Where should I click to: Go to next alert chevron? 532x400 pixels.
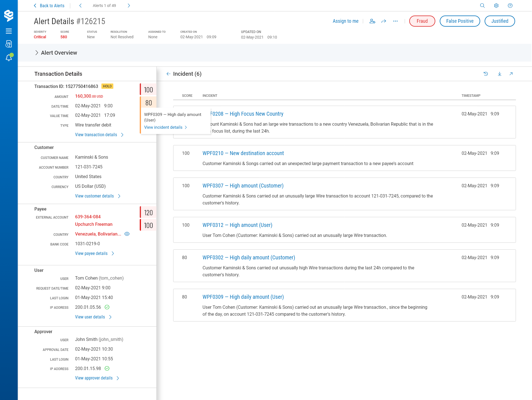pos(129,6)
